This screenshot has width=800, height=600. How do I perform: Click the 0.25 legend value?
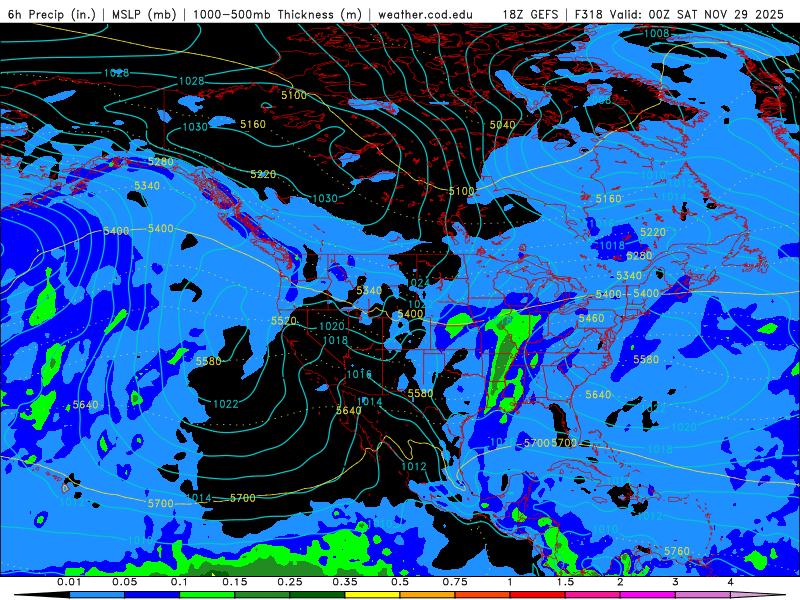290,582
